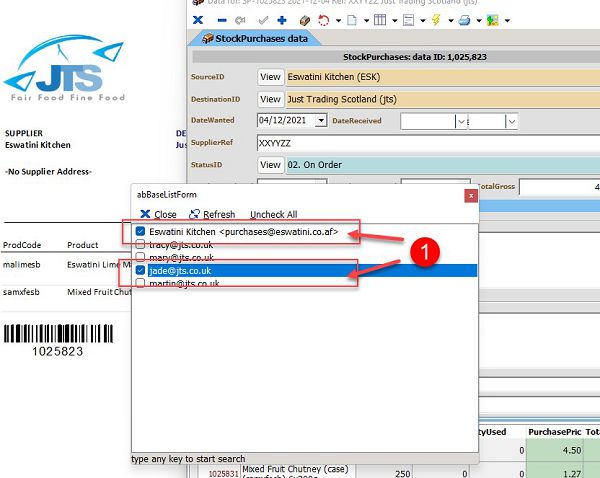Viewport: 600px width, 478px height.
Task: Uncheck Eswatini Kitchen purchases email checkbox
Action: tap(140, 231)
